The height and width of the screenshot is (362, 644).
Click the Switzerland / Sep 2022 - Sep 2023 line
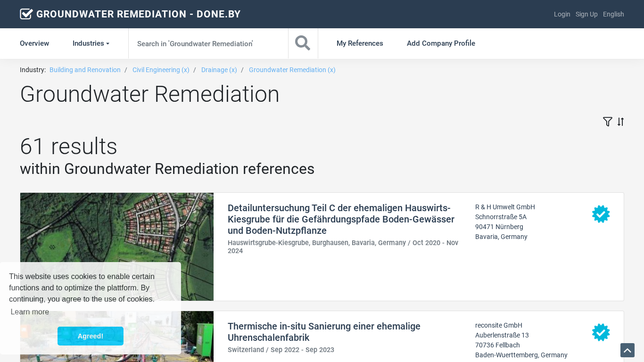(x=281, y=350)
